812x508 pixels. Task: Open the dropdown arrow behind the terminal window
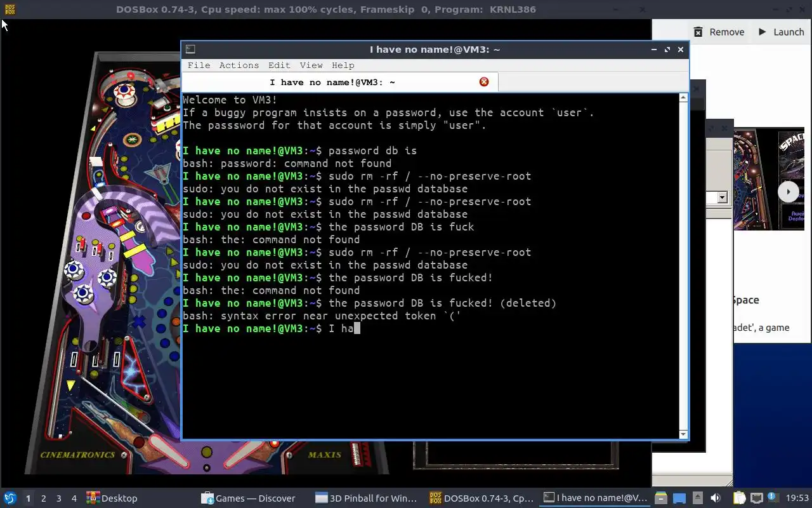pos(721,198)
